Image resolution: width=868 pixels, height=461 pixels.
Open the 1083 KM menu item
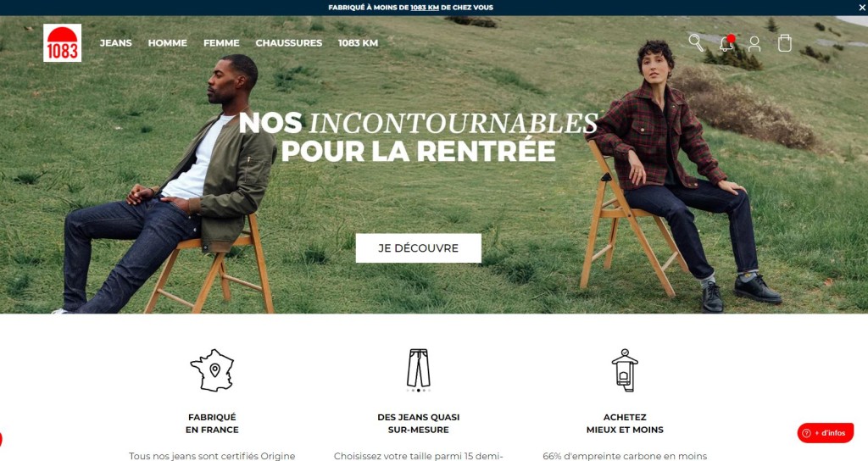(x=359, y=42)
